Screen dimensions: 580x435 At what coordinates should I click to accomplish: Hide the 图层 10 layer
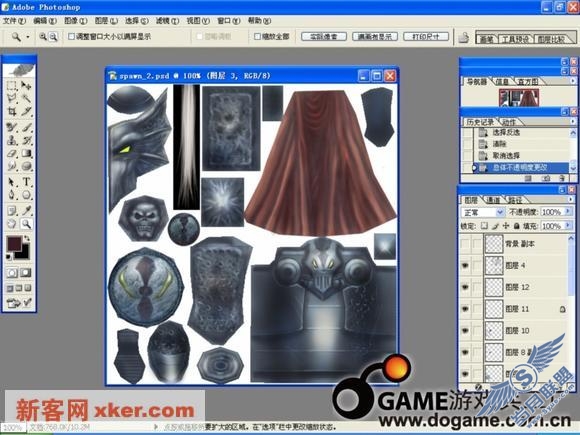[x=465, y=330]
